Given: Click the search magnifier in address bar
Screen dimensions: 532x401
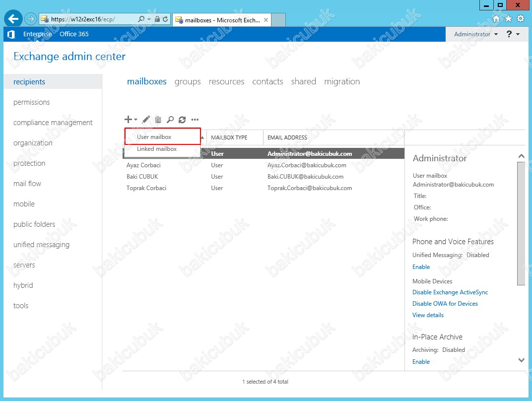Looking at the screenshot, I should (x=141, y=19).
